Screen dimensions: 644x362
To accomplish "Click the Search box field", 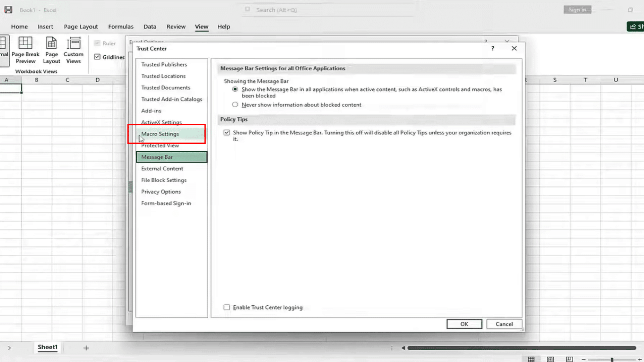I will point(329,10).
